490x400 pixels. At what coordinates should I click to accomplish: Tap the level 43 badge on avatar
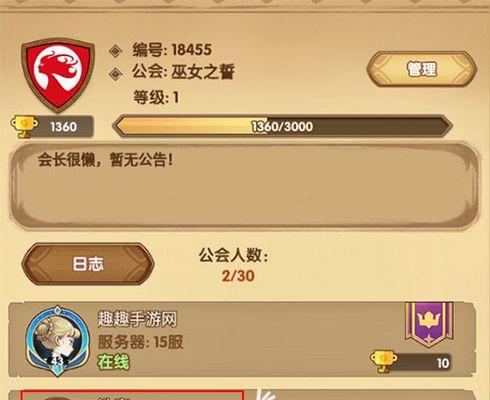(x=57, y=361)
